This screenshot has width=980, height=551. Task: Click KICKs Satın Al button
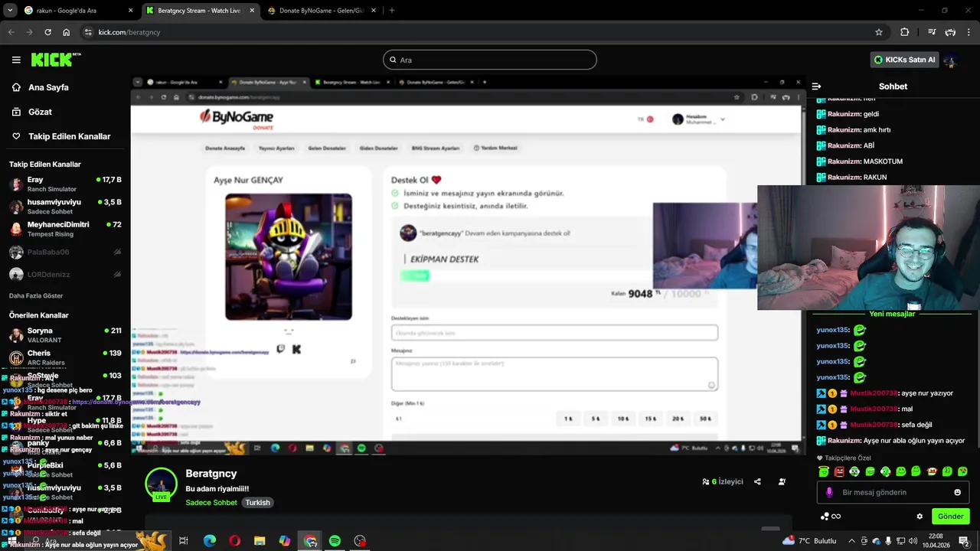pos(906,60)
